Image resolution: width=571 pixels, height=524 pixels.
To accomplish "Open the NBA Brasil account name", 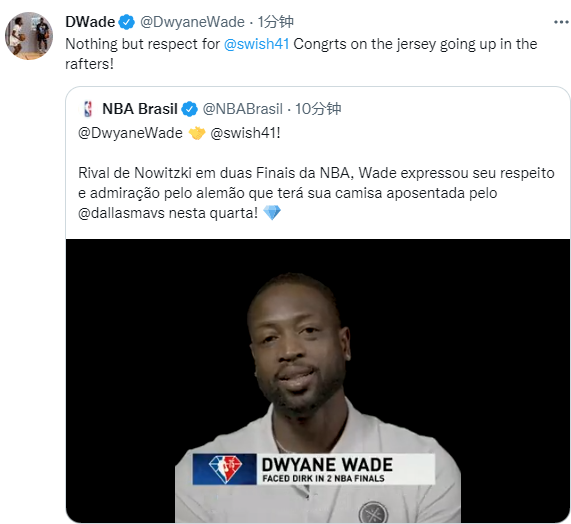I will tap(140, 109).
